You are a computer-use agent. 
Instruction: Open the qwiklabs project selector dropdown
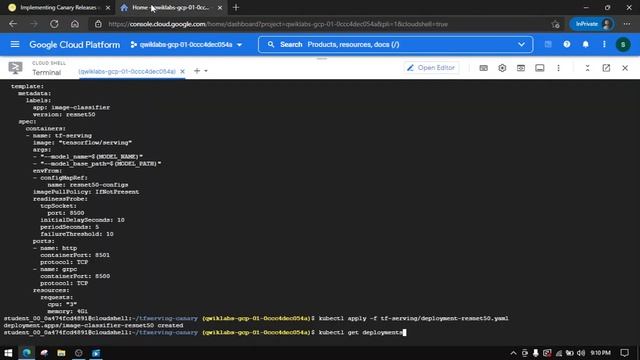186,44
